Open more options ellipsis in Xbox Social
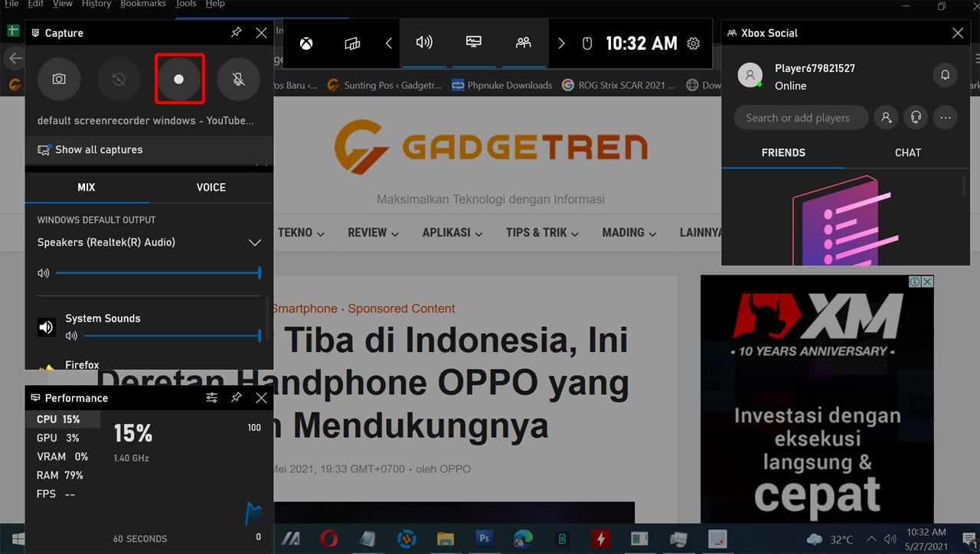Screen dimensions: 980x554 point(946,118)
